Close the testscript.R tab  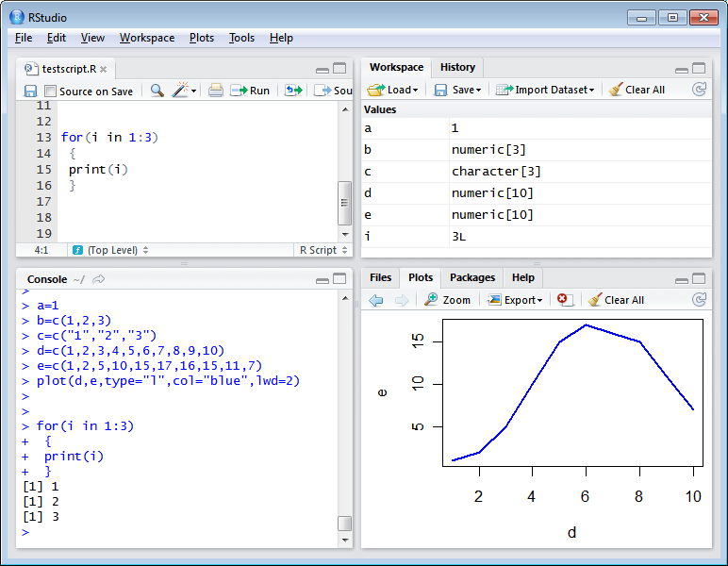(103, 69)
